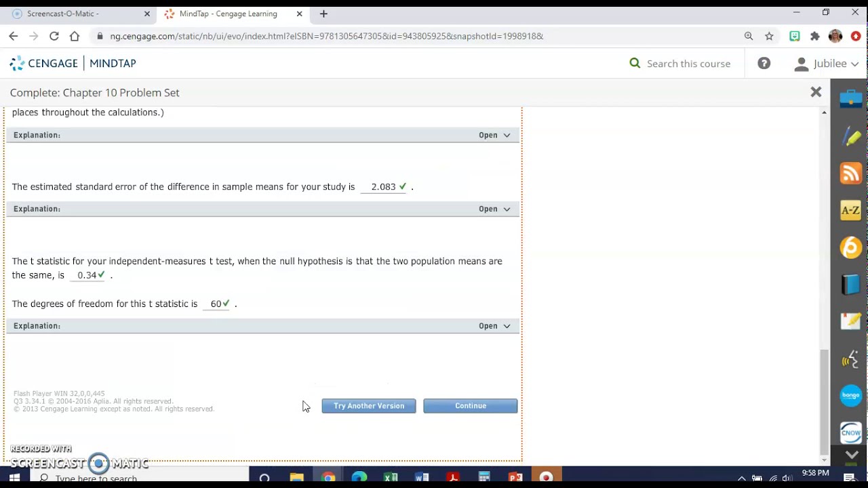Open the briefcase tools icon in sidebar
The width and height of the screenshot is (868, 488).
tap(850, 100)
